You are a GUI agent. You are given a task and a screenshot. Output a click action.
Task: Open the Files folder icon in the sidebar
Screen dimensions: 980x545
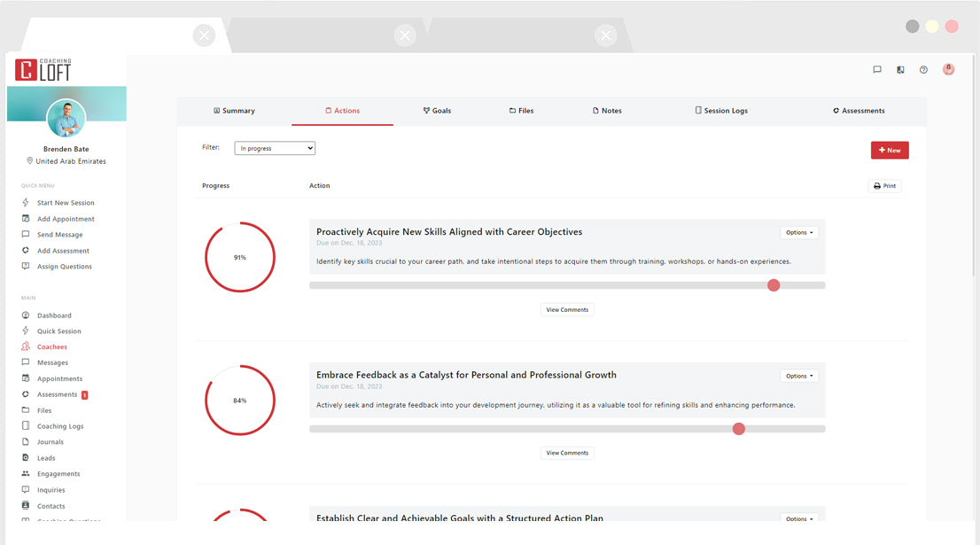(26, 409)
